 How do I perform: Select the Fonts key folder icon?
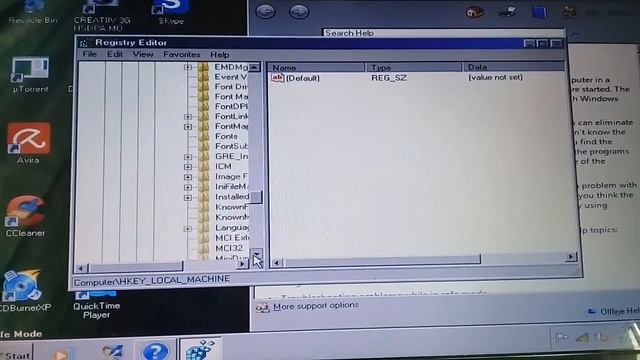point(204,136)
